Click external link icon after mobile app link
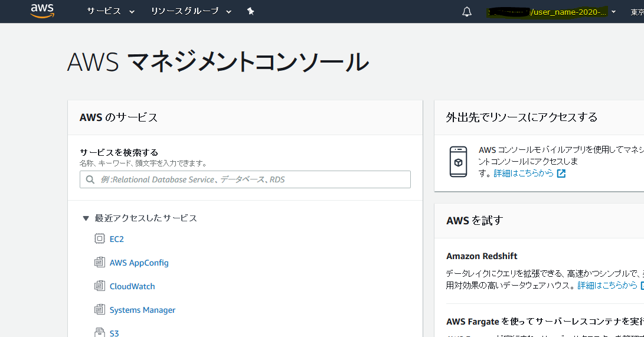 click(561, 174)
